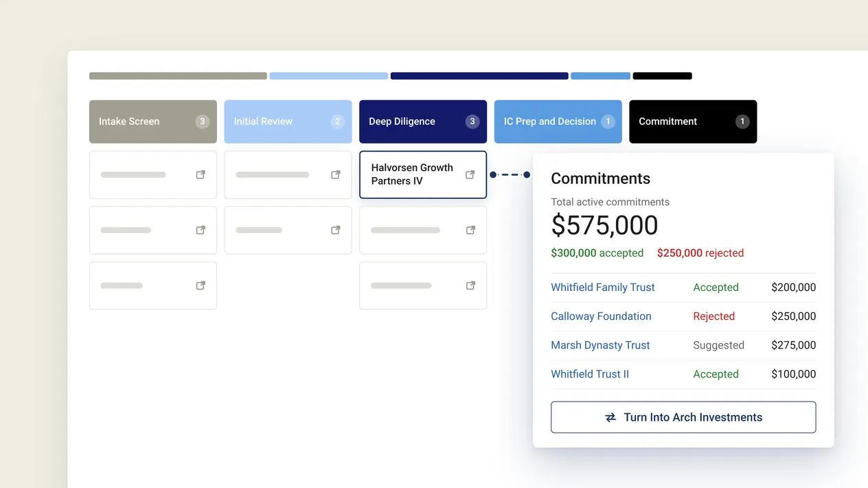Click the $200,000 amount
This screenshot has height=488, width=868.
click(793, 288)
